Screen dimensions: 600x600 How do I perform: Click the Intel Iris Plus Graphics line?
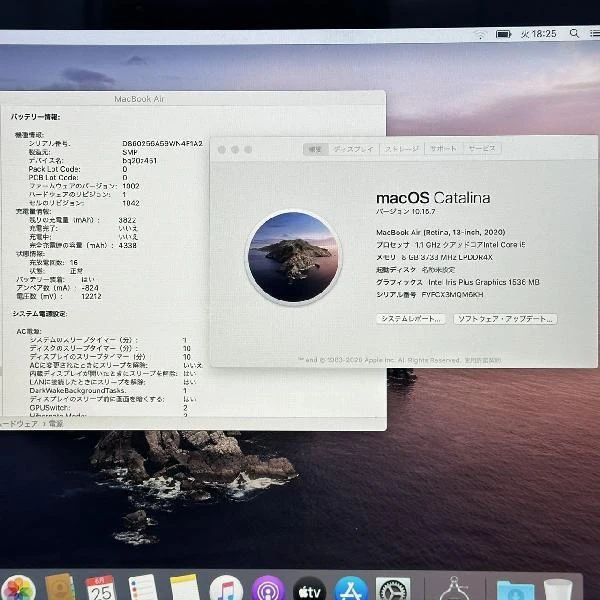pos(458,282)
